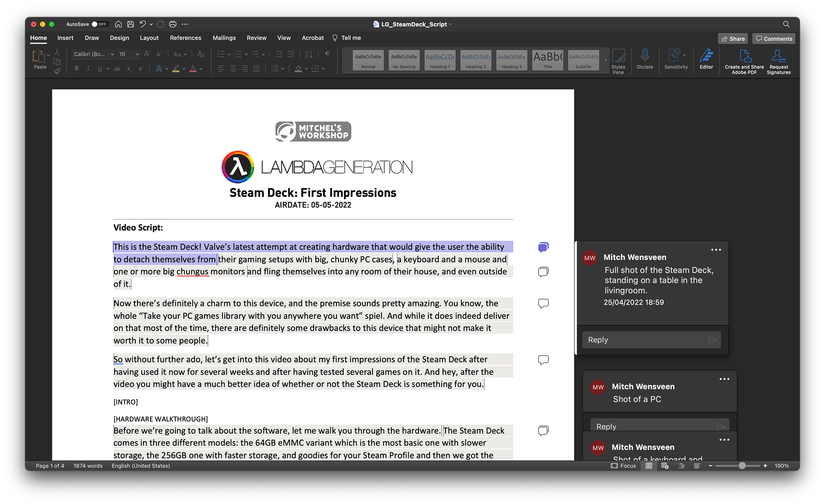Viewport: 825px width, 504px height.
Task: Click the Decrease Font Size icon
Action: [x=159, y=54]
